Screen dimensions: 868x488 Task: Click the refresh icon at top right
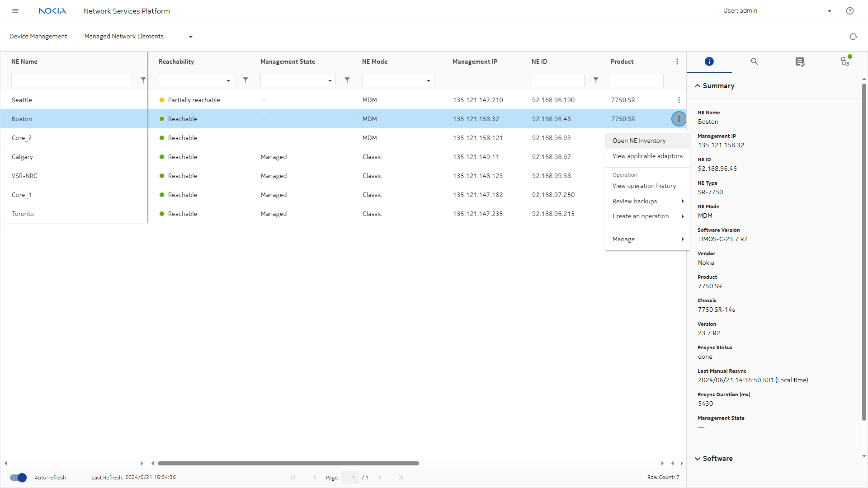[853, 37]
